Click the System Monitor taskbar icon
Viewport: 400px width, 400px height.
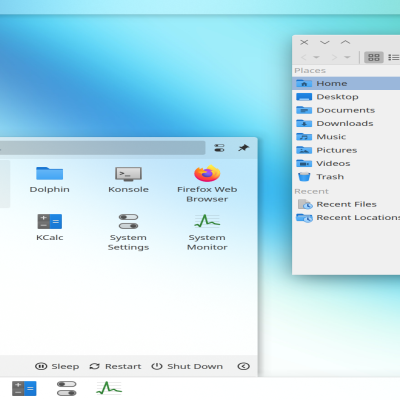point(109,389)
